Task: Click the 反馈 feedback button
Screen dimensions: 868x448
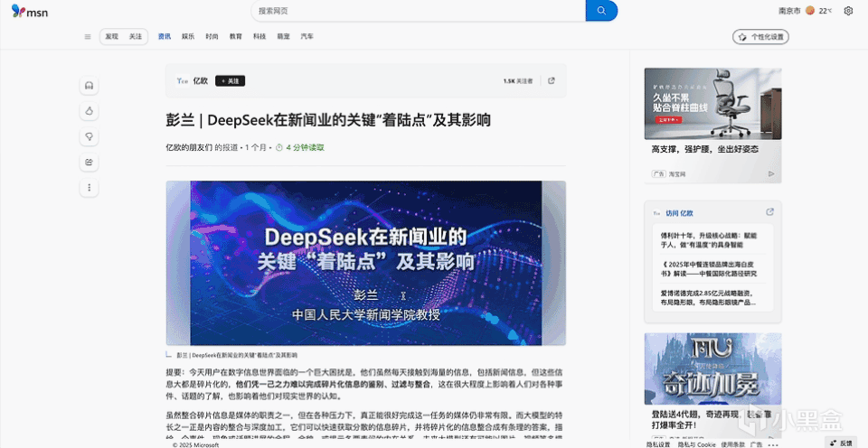Action: [842, 443]
